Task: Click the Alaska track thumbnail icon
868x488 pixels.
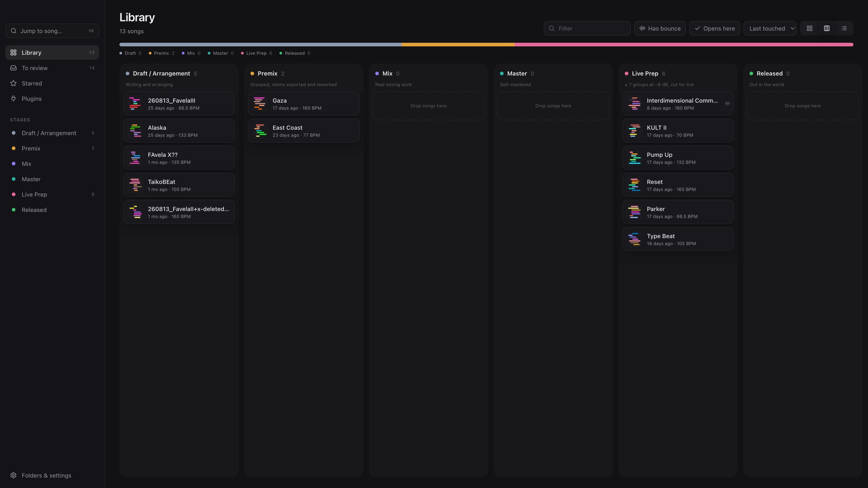Action: pyautogui.click(x=135, y=130)
